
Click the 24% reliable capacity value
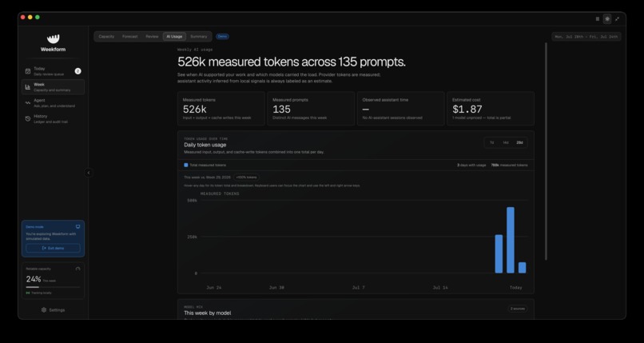click(x=34, y=279)
